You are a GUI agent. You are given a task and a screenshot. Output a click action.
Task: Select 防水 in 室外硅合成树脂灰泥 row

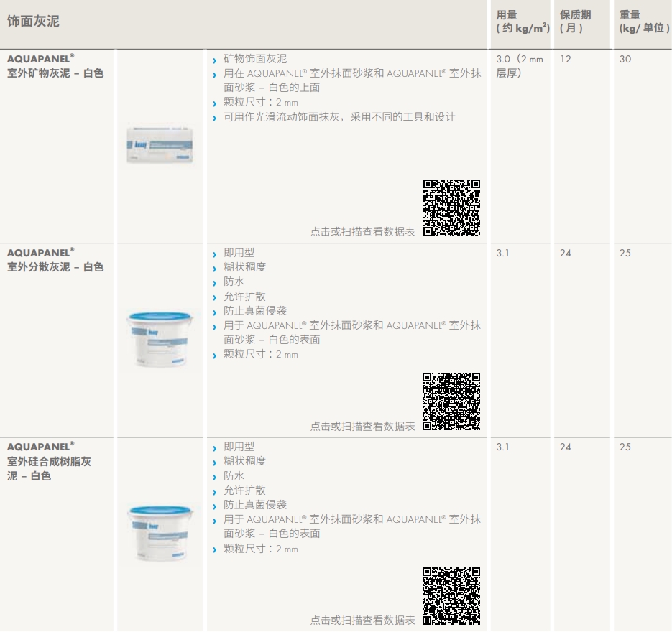coord(234,475)
